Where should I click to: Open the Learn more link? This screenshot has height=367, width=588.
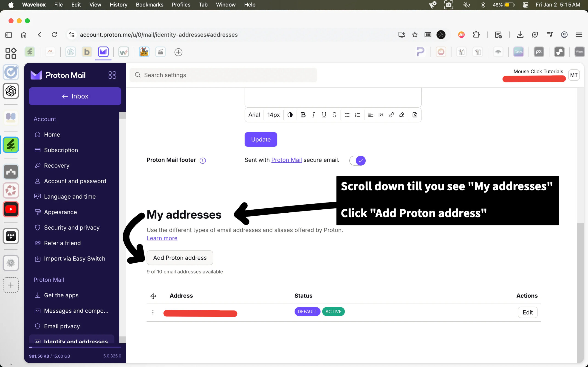(x=162, y=238)
